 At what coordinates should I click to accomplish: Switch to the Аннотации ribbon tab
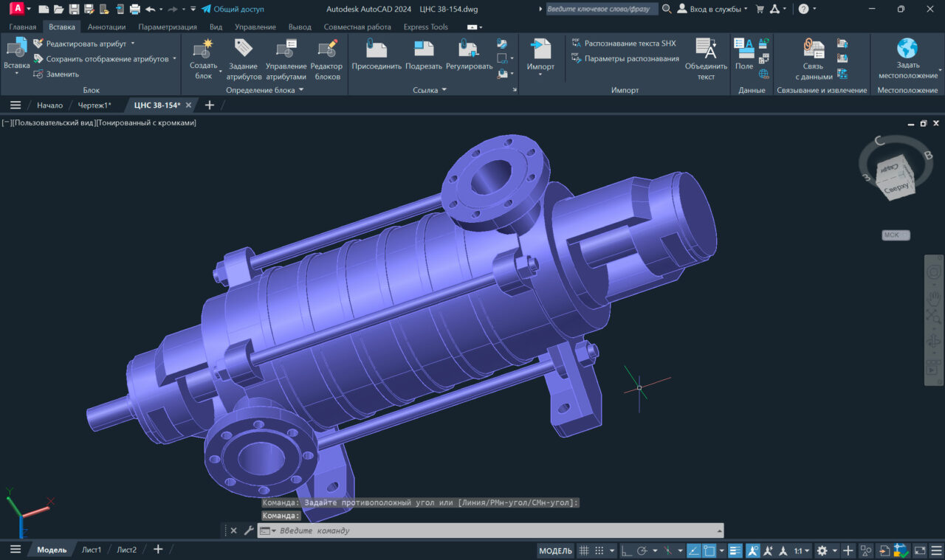pos(106,27)
